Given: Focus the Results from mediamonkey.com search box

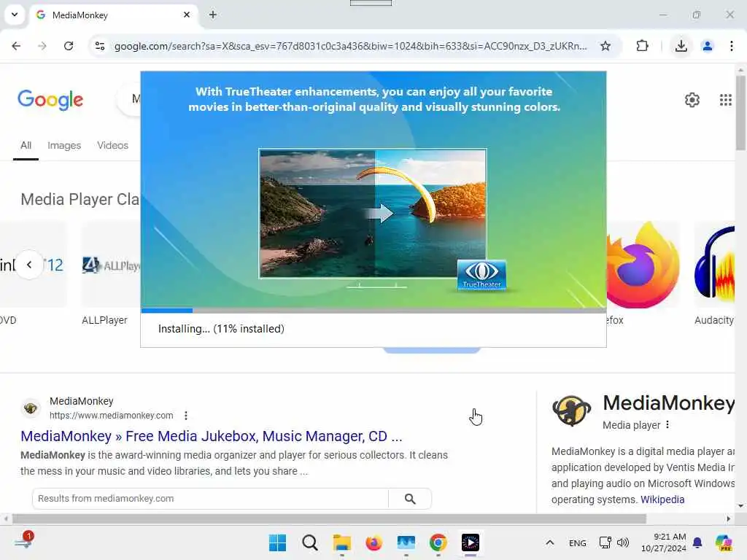Looking at the screenshot, I should pos(210,499).
